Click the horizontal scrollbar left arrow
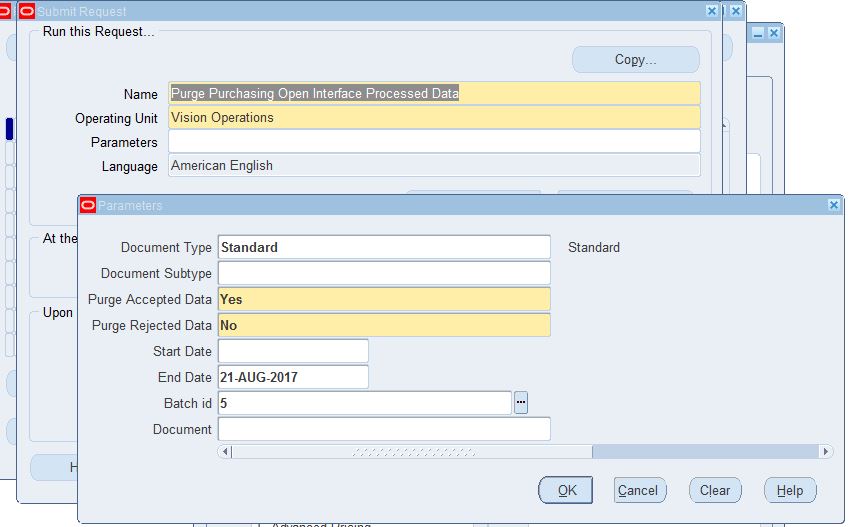The image size is (856, 527). click(x=225, y=452)
